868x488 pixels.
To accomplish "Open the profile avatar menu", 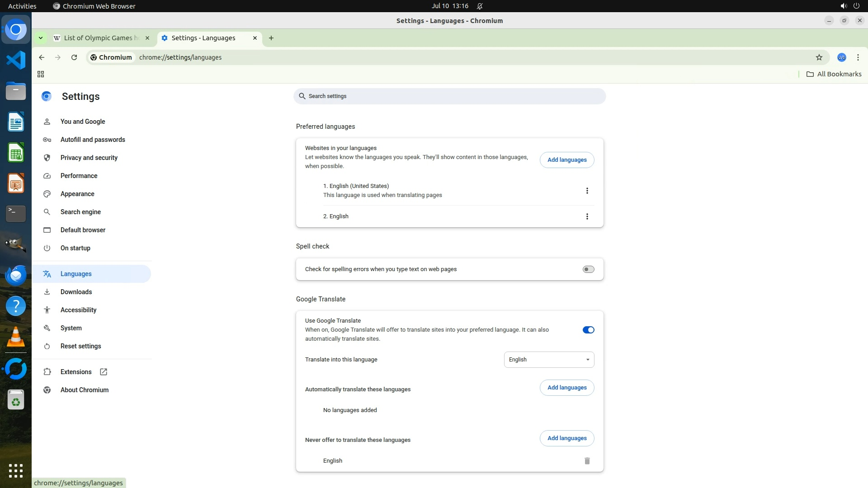I will 841,57.
